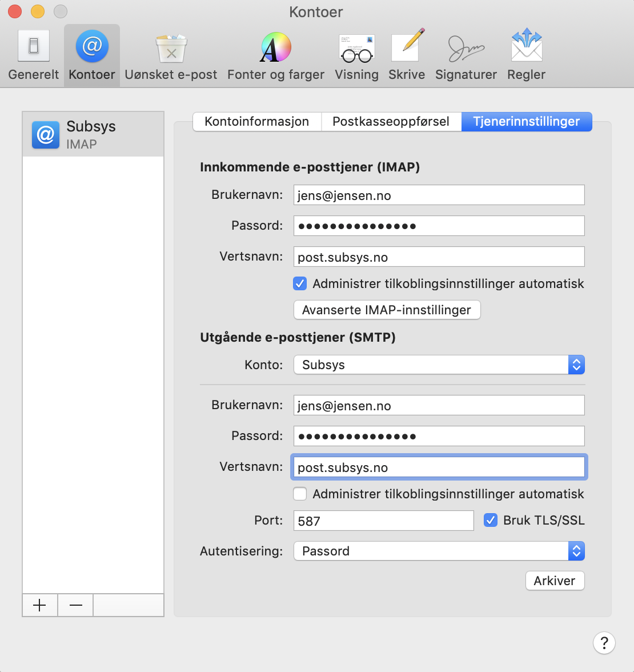Click the Arkiver save button
Screen dimensions: 634x672
[555, 581]
